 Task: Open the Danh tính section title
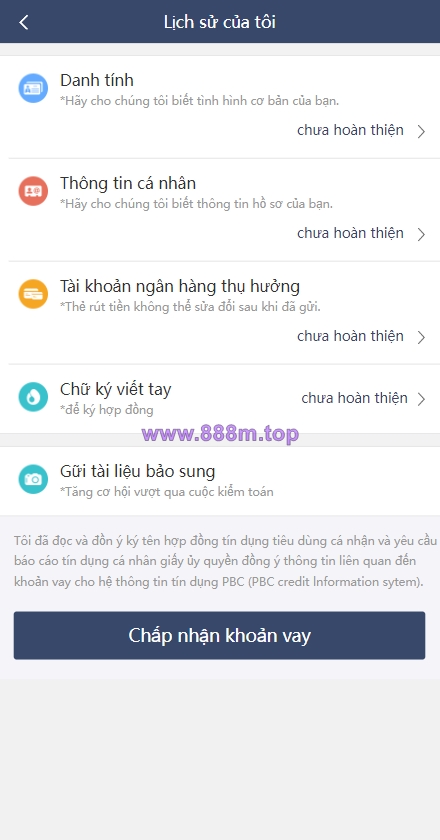pyautogui.click(x=97, y=80)
